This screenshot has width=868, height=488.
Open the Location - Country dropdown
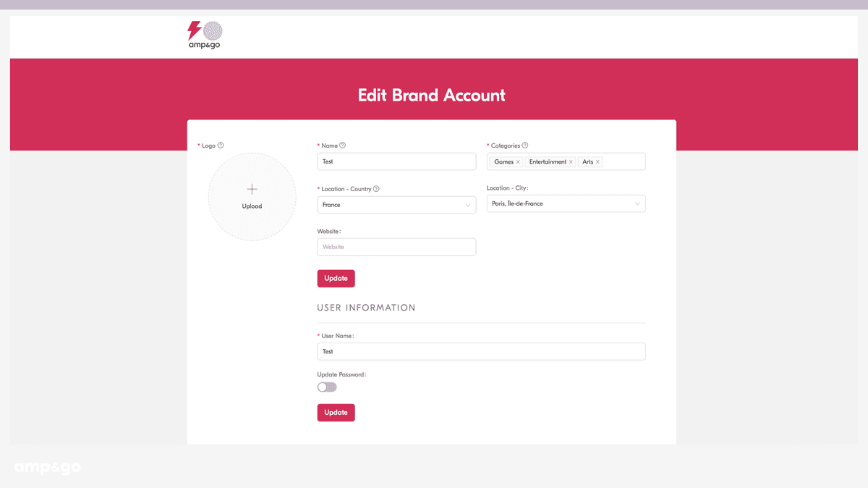click(x=396, y=205)
